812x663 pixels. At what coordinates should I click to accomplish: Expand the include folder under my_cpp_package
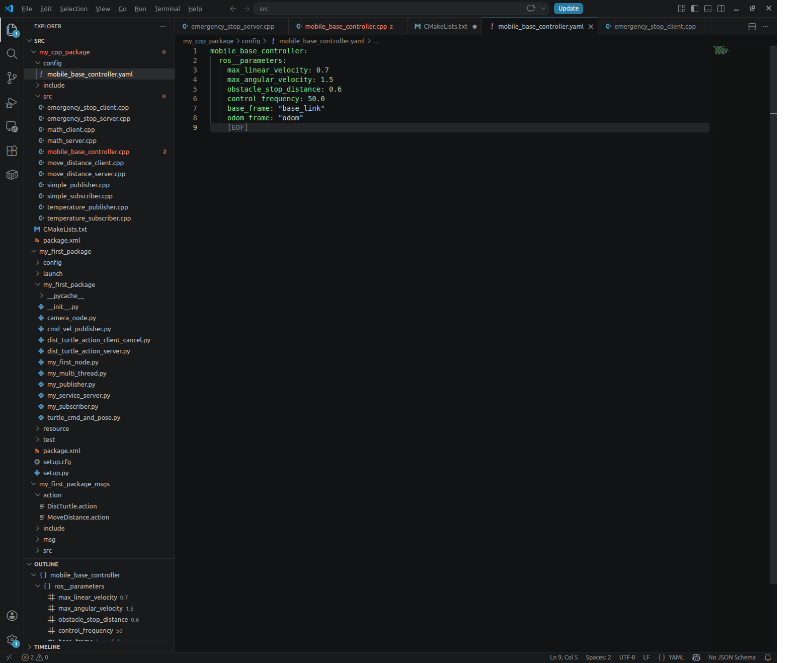(x=38, y=85)
